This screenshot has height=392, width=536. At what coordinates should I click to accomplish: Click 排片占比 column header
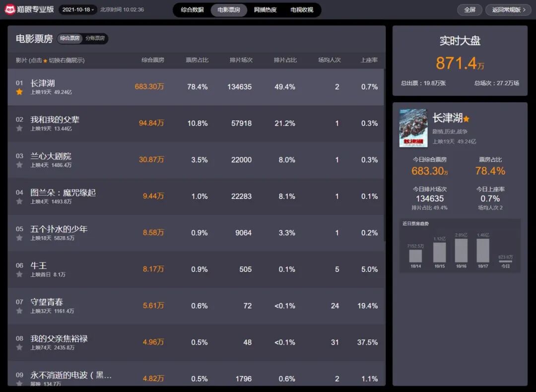[285, 60]
